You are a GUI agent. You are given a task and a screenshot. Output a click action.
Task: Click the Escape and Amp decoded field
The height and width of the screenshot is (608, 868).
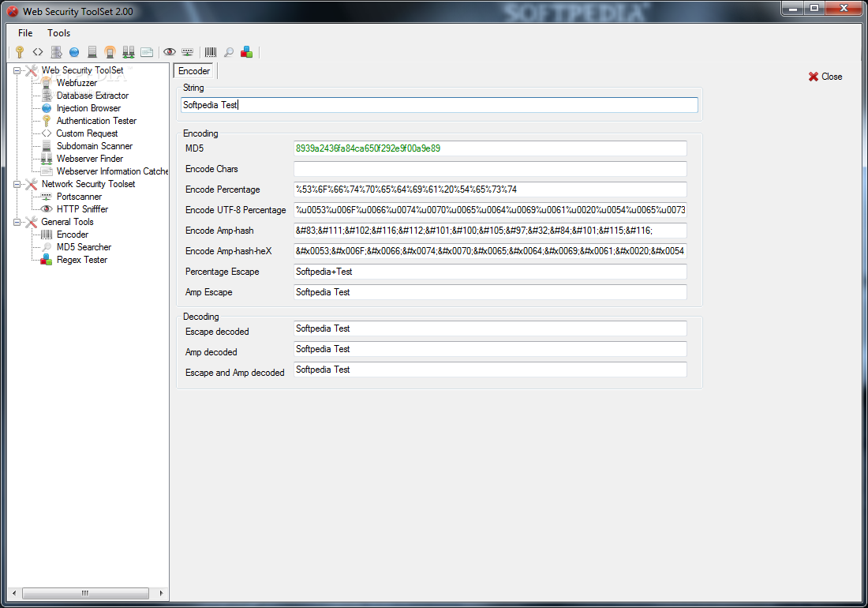point(490,370)
